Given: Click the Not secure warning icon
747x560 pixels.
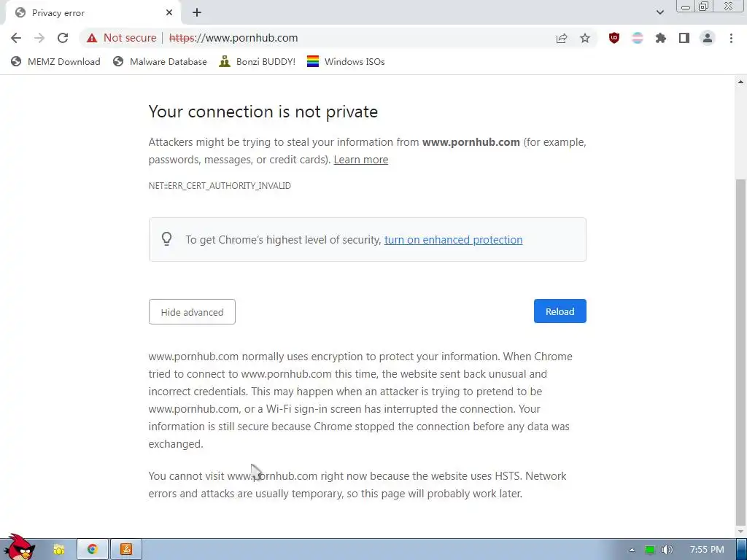Looking at the screenshot, I should click(91, 38).
